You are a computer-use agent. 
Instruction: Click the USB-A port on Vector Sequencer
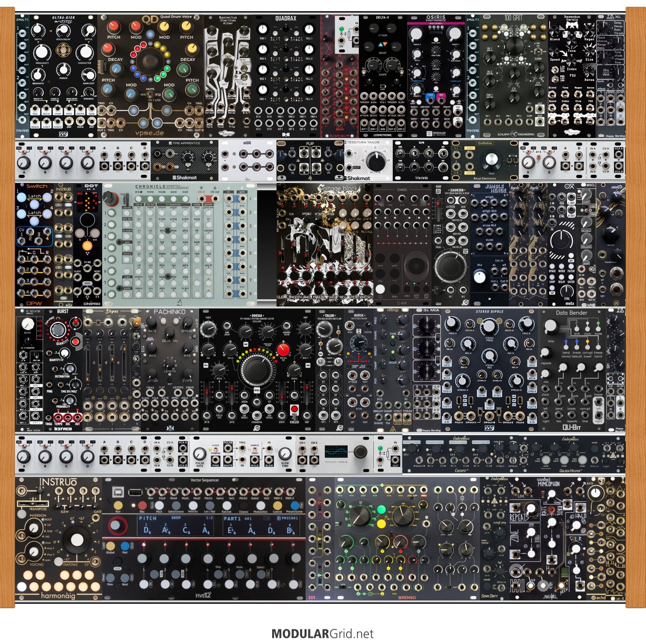point(136,493)
